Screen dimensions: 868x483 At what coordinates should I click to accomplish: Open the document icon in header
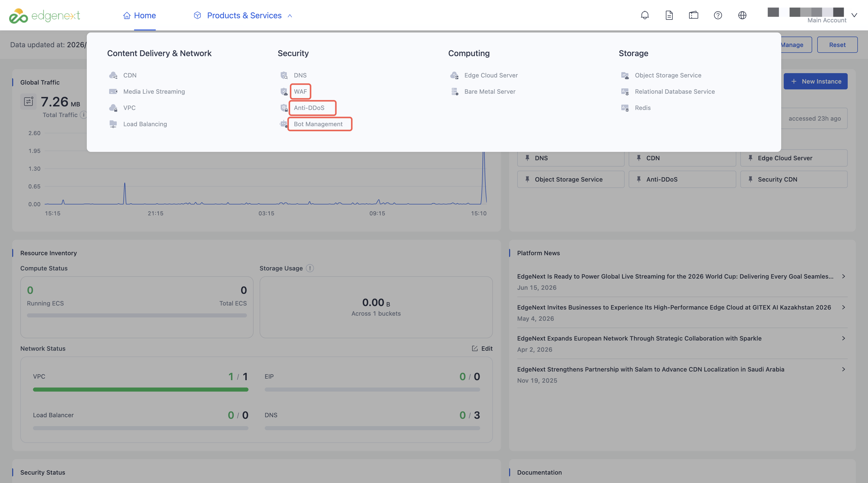point(669,15)
